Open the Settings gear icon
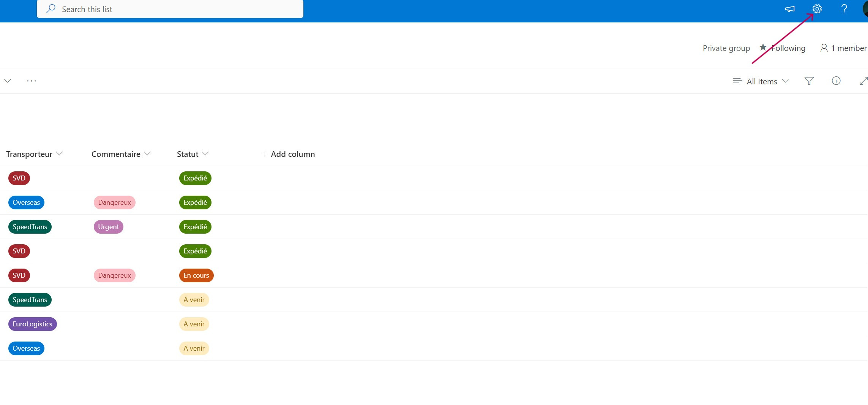868x405 pixels. tap(817, 9)
